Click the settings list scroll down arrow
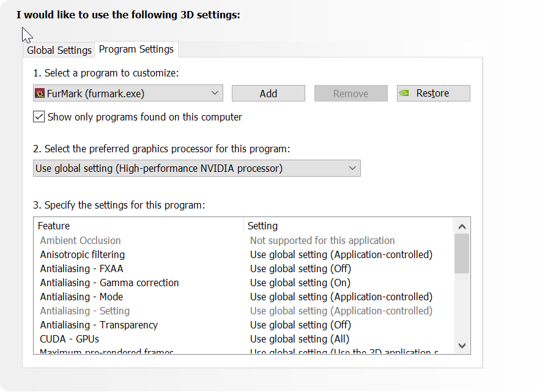The image size is (545, 392). coord(462,346)
